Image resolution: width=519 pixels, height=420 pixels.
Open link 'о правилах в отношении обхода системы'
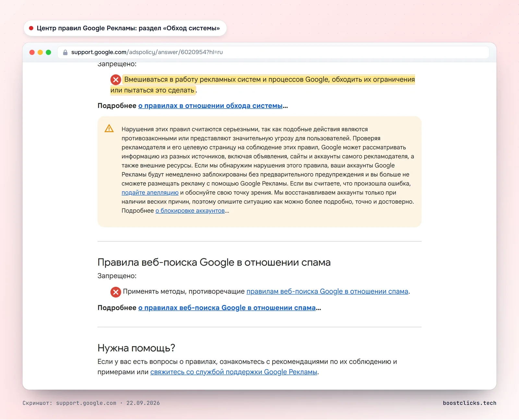(210, 106)
